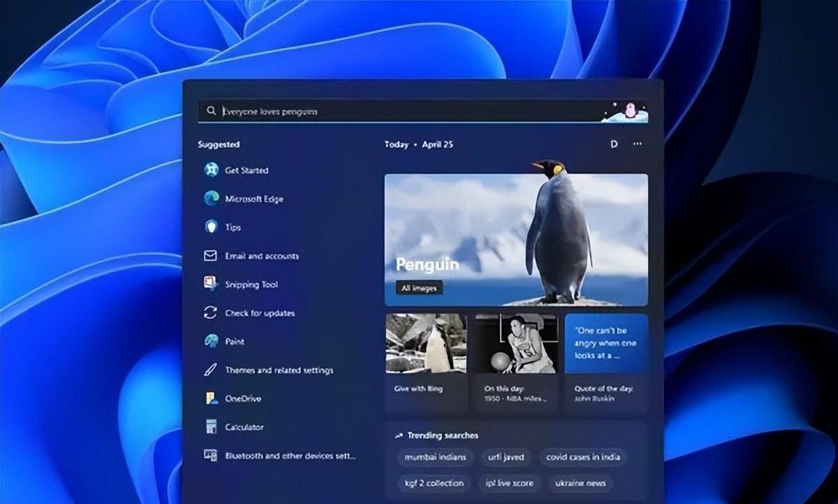
Task: Search trending topic mumbai indians
Action: point(436,457)
